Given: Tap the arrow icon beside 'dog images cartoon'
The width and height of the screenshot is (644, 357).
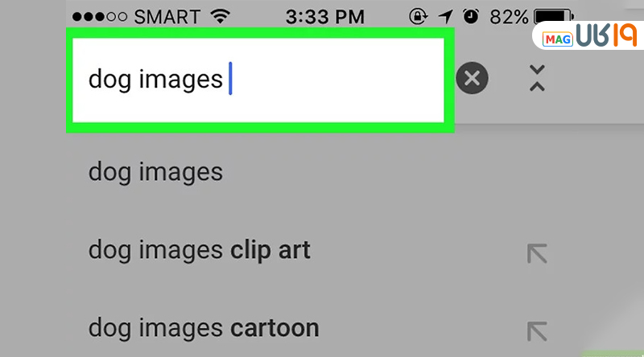Looking at the screenshot, I should pyautogui.click(x=536, y=330).
